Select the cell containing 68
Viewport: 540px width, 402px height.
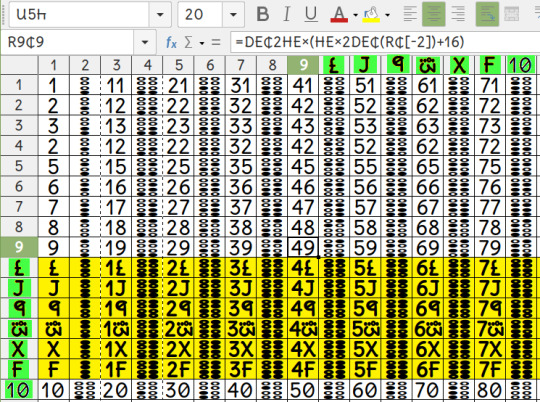[x=428, y=227]
